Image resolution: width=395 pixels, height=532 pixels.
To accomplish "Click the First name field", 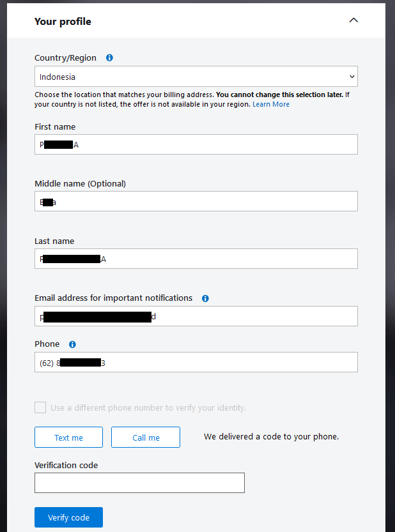I will tap(196, 144).
